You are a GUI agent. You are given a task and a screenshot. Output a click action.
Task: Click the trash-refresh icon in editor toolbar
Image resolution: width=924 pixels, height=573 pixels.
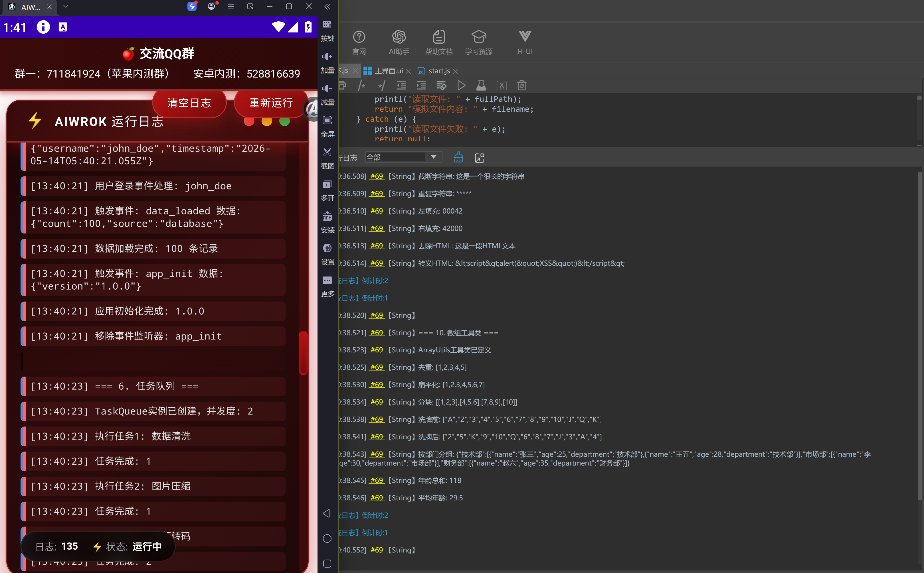[x=522, y=86]
